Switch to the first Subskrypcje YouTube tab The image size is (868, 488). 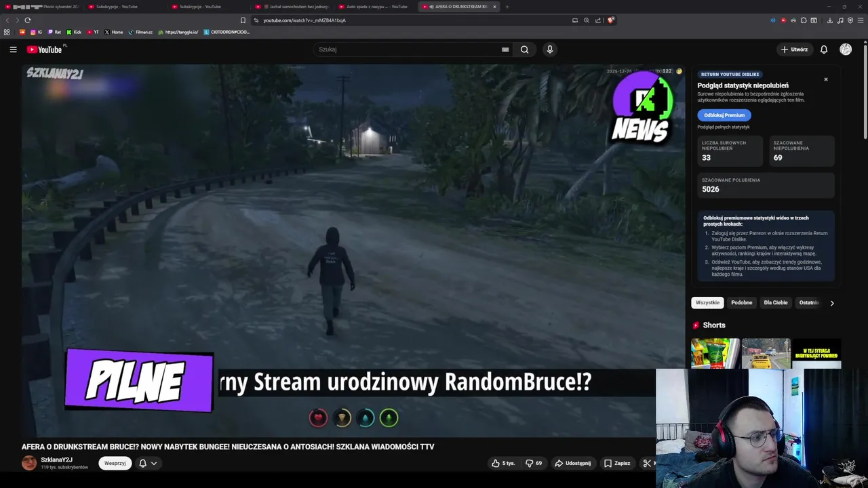(x=125, y=7)
